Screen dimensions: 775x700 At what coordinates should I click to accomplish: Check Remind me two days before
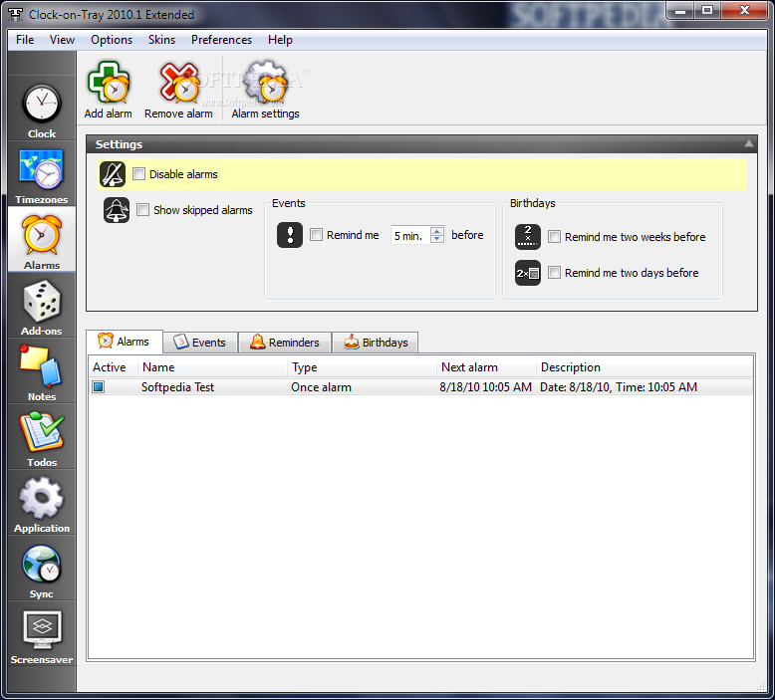[554, 272]
